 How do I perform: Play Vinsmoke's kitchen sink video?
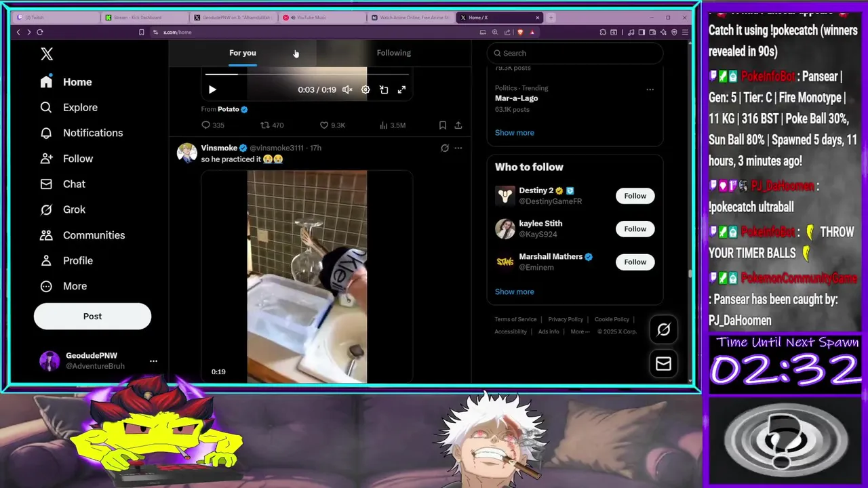(307, 277)
